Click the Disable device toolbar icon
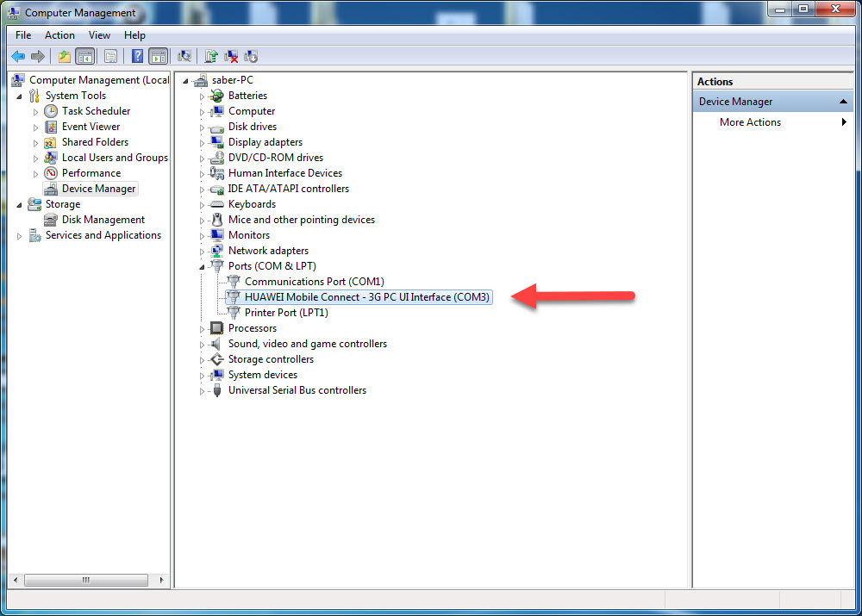The height and width of the screenshot is (616, 862). pos(251,56)
